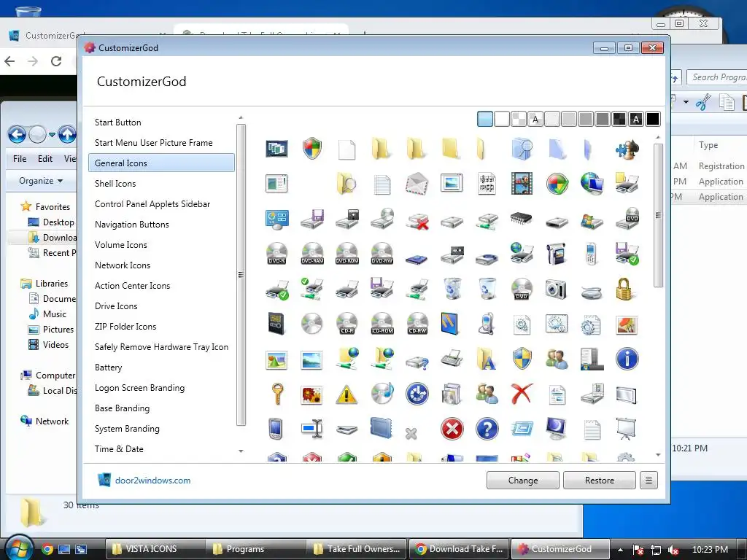Screen dimensions: 747x560
Task: Visit the door2windows.com link
Action: pos(153,481)
